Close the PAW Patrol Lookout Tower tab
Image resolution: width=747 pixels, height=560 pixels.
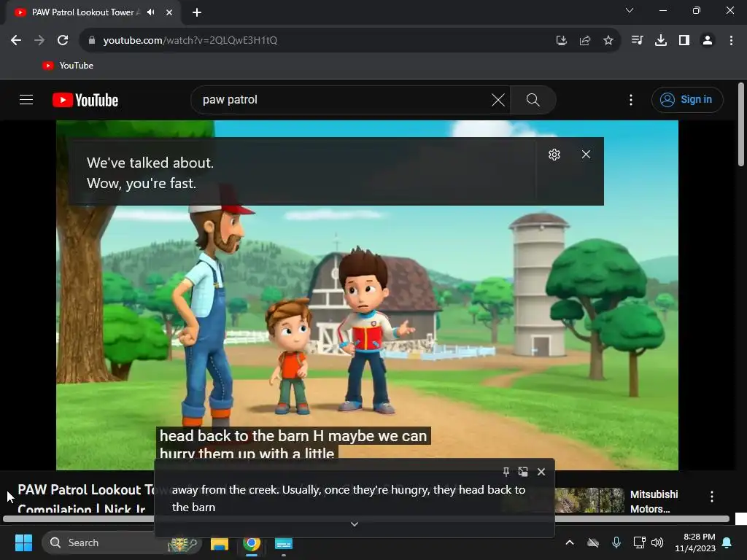pyautogui.click(x=169, y=12)
